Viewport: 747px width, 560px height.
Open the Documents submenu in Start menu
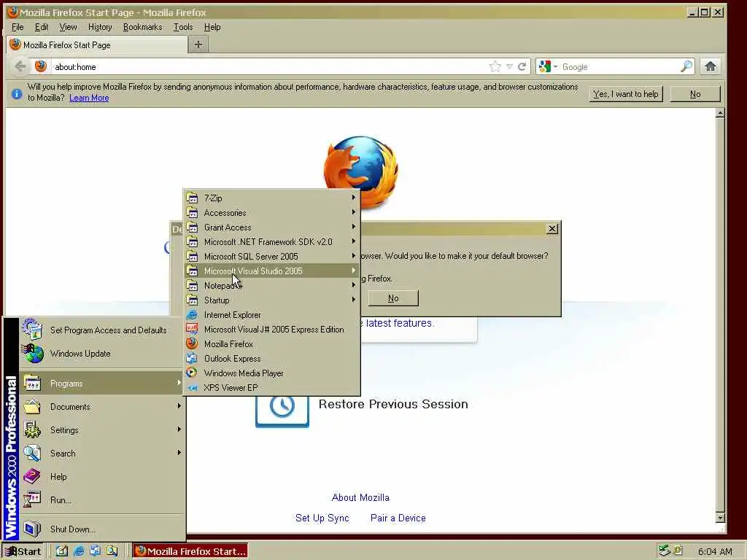[x=101, y=407]
